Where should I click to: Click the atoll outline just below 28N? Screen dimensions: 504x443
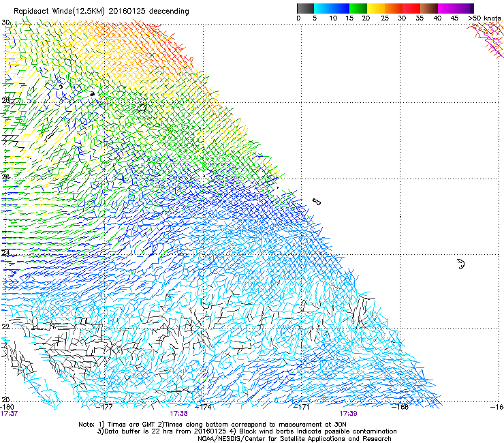(142, 108)
